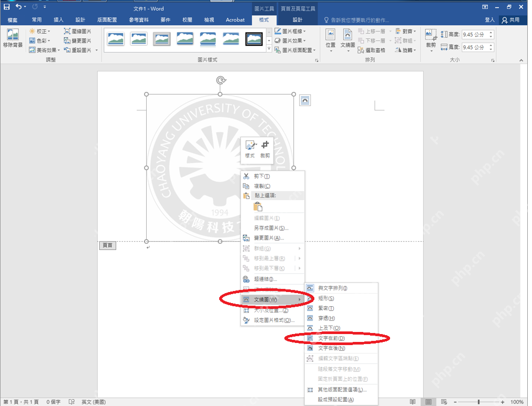The height and width of the screenshot is (406, 532).
Task: Choose 設成預設配置 set as default layout
Action: tap(341, 400)
